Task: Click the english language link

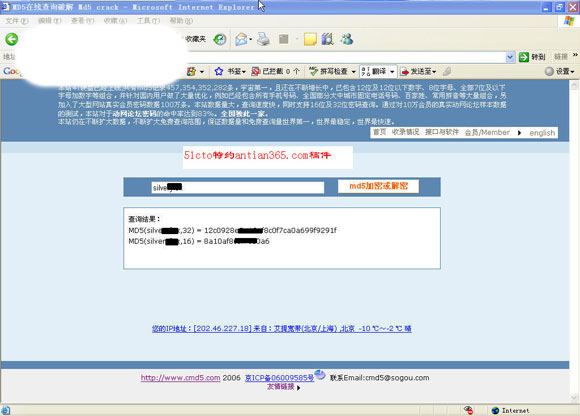Action: point(542,133)
